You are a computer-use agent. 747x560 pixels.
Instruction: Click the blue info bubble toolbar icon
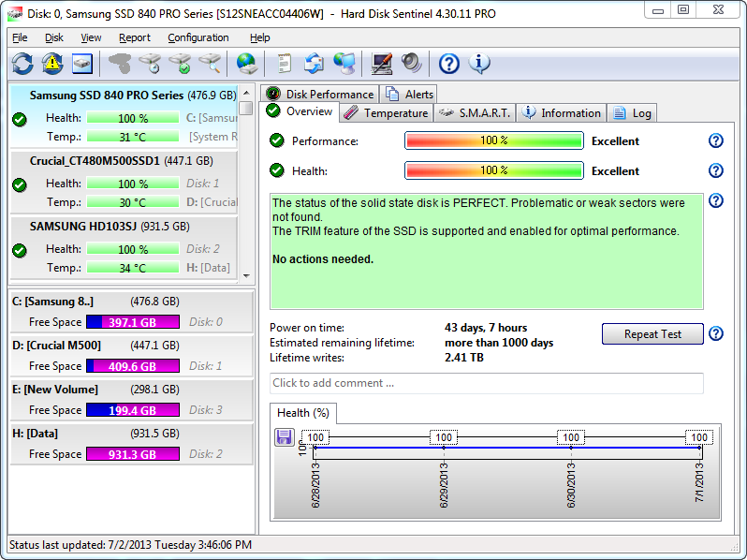pyautogui.click(x=479, y=64)
